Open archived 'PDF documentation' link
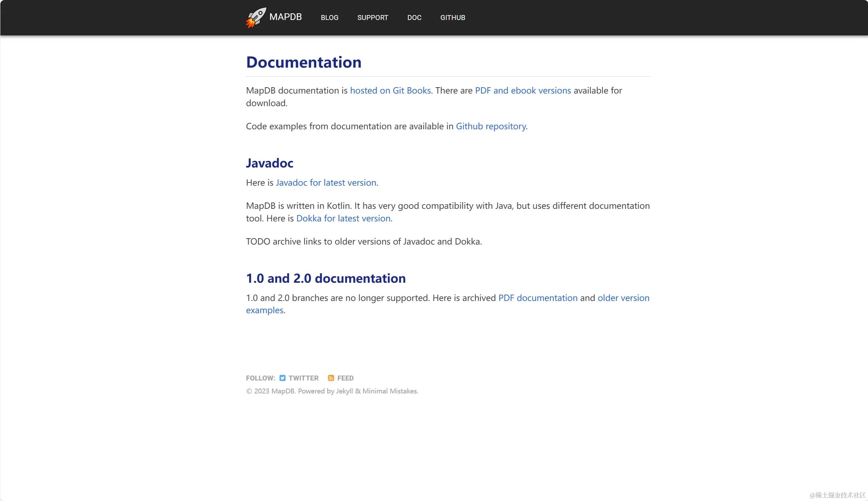868x501 pixels. (538, 298)
